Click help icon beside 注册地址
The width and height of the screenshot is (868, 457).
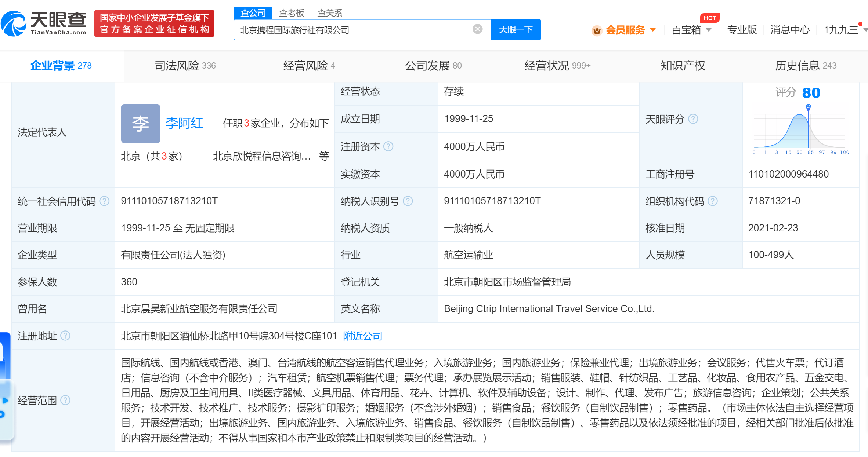[65, 336]
